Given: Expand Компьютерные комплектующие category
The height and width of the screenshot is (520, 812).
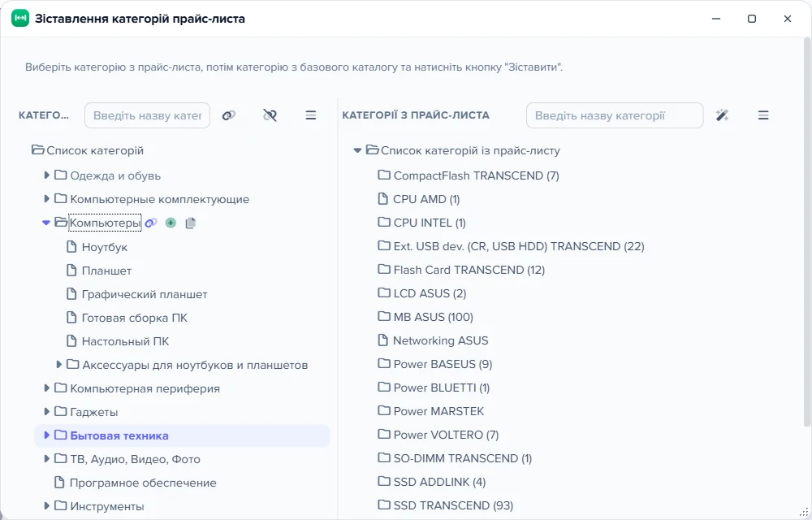Looking at the screenshot, I should coord(46,199).
